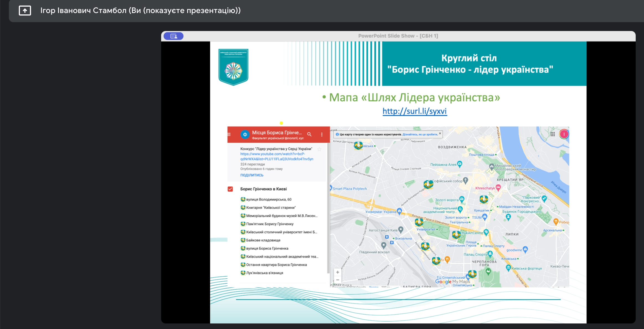Click the map zoom in plus button
This screenshot has height=329, width=644.
tap(338, 272)
